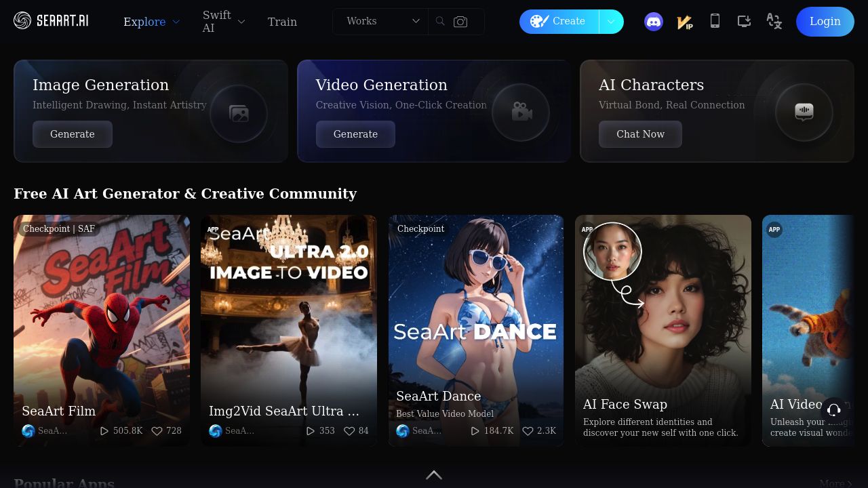Click the camera image search icon
The image size is (868, 488).
click(x=460, y=22)
